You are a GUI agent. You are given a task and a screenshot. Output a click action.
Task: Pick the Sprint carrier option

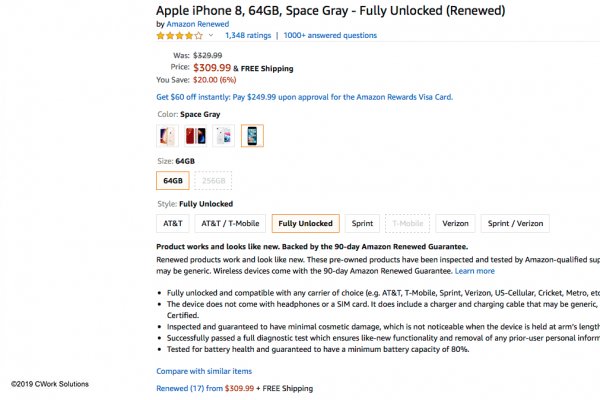tap(364, 224)
